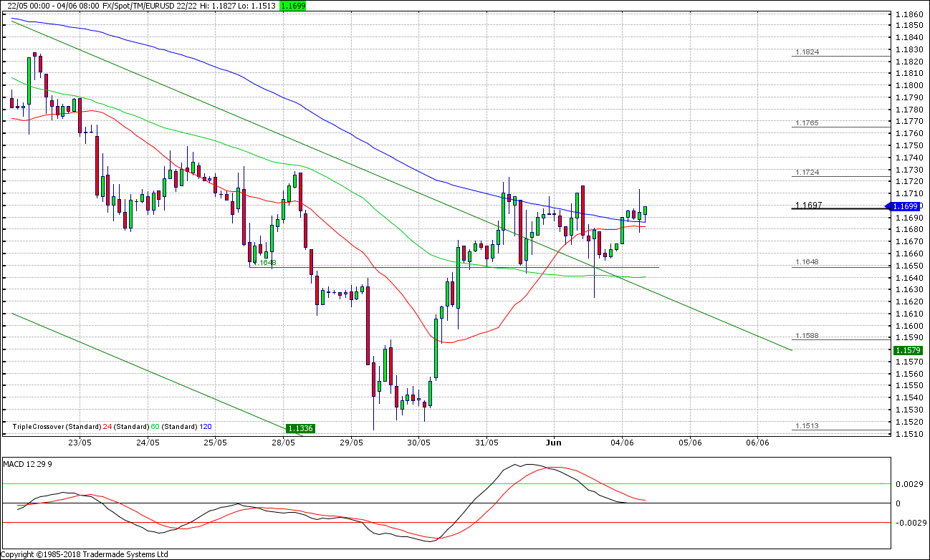
Task: Click the 1.1765 resistance level label
Action: [806, 123]
